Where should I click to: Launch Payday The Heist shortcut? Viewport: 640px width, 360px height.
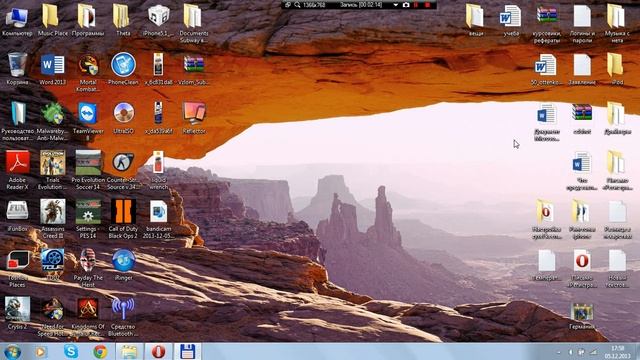[x=88, y=268]
